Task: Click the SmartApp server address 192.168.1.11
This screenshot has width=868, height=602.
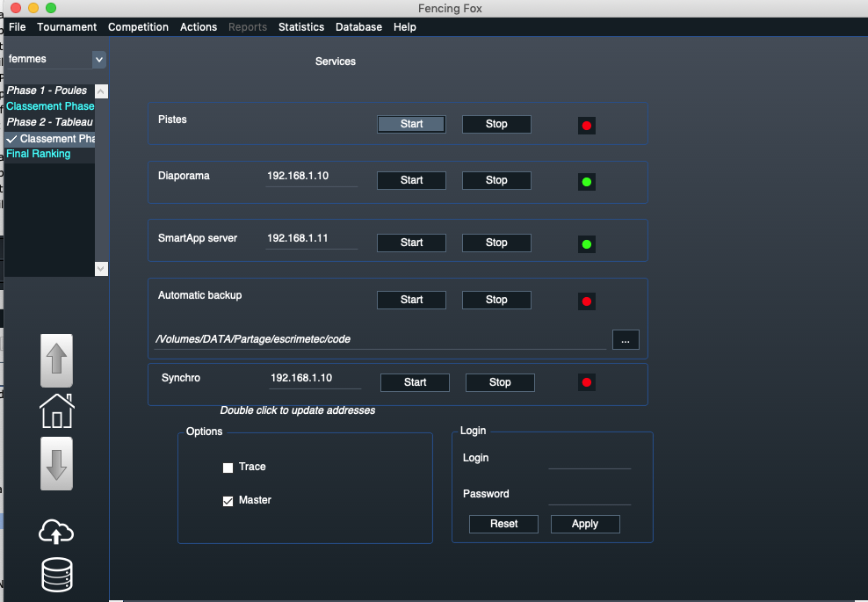Action: click(x=311, y=239)
